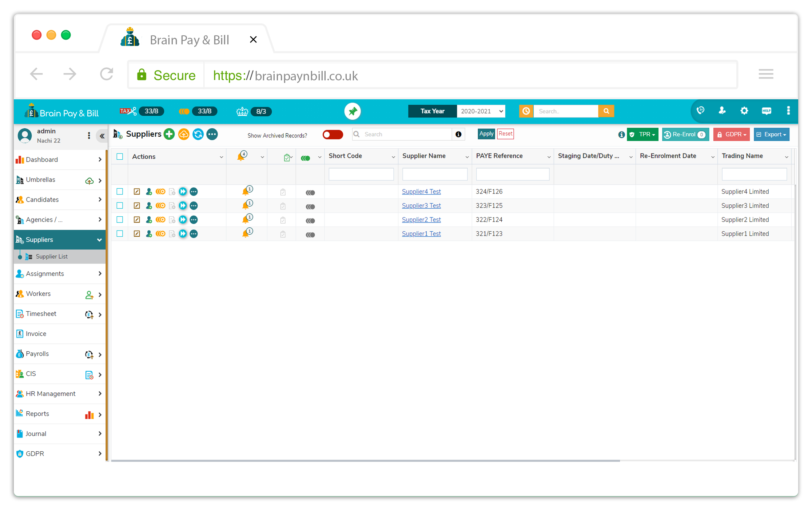The width and height of the screenshot is (812, 512).
Task: Collapse the sidebar with double-chevron icon
Action: (x=102, y=136)
